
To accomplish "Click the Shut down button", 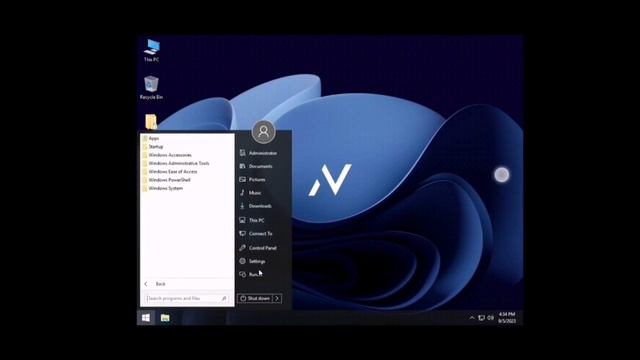I will 255,299.
